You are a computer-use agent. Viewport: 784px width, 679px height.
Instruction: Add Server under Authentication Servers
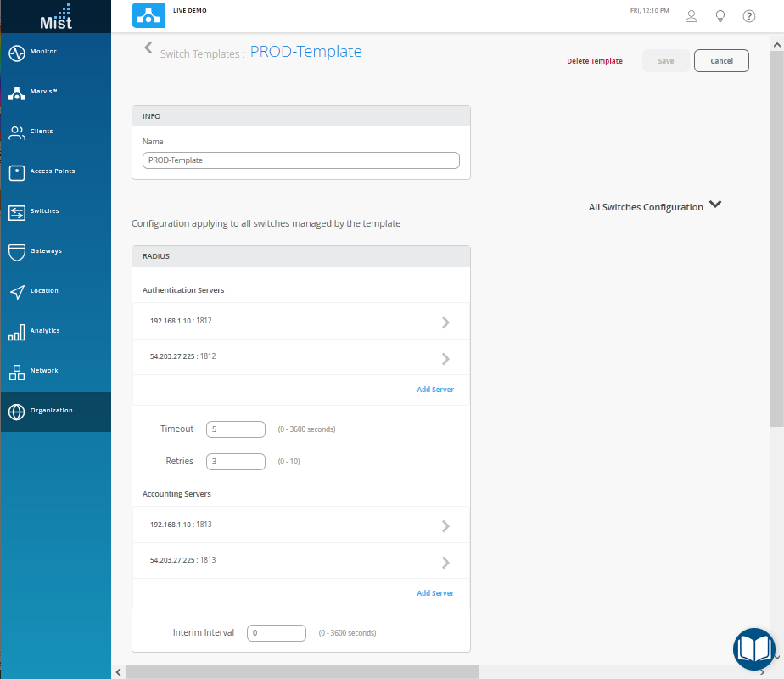coord(434,390)
